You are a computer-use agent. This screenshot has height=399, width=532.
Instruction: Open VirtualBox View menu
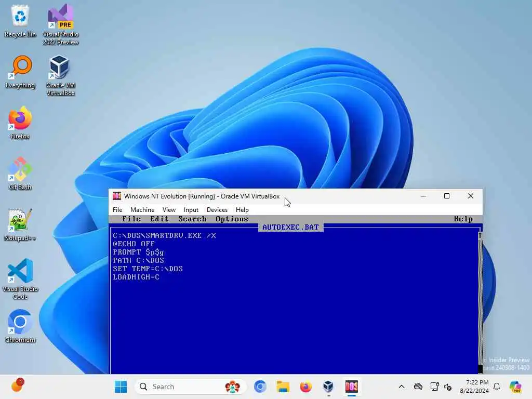[x=169, y=210]
